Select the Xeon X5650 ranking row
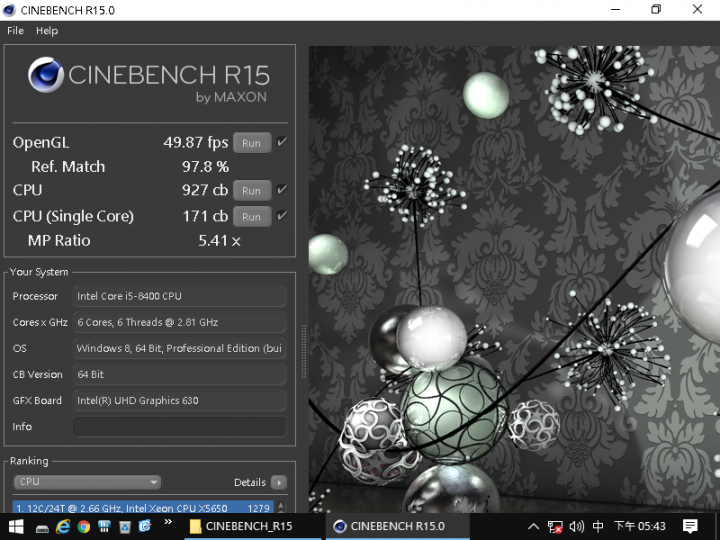The image size is (720, 540). click(143, 507)
